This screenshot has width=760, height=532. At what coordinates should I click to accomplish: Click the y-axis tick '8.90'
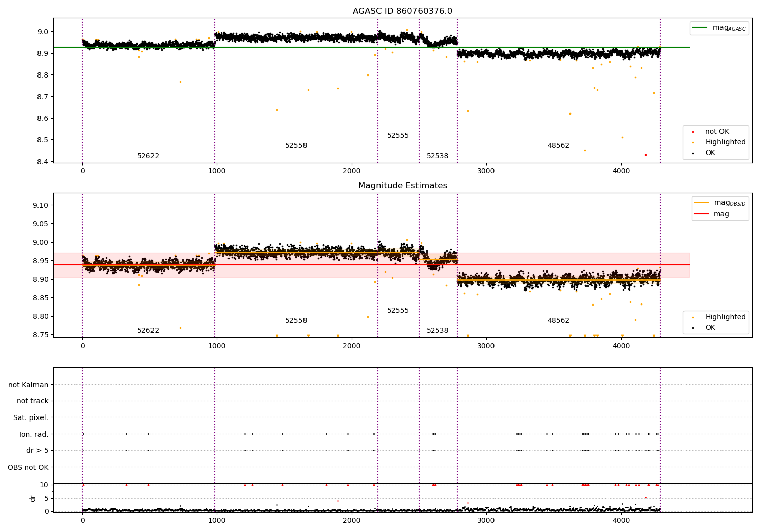(x=41, y=279)
